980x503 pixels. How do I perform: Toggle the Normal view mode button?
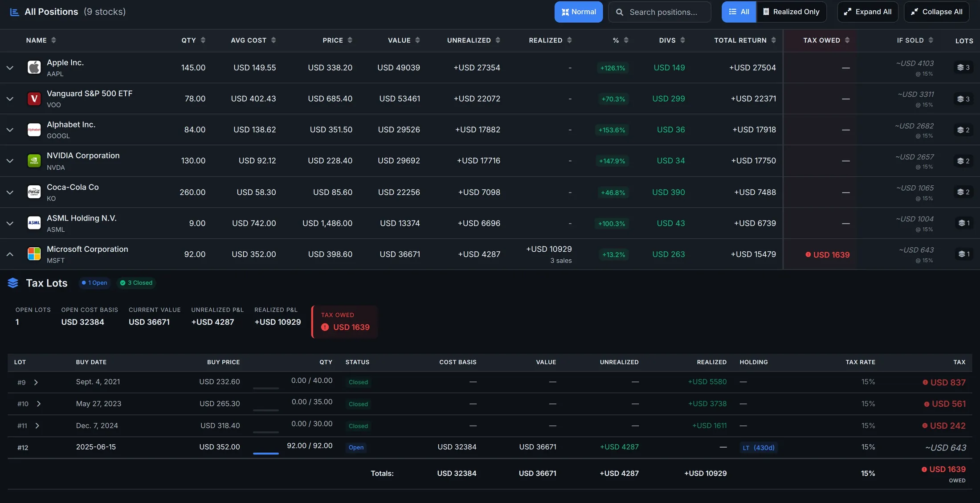[578, 12]
